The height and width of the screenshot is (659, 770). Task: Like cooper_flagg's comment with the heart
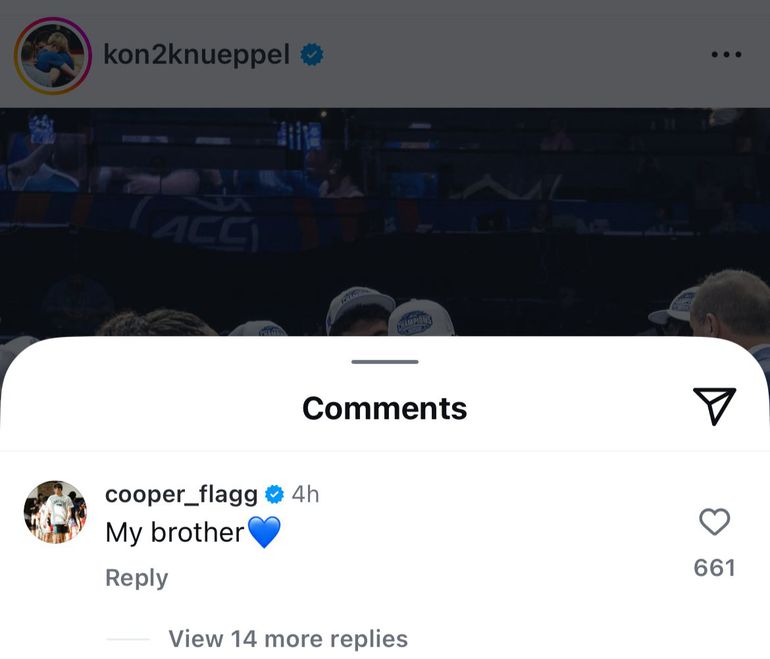tap(714, 522)
